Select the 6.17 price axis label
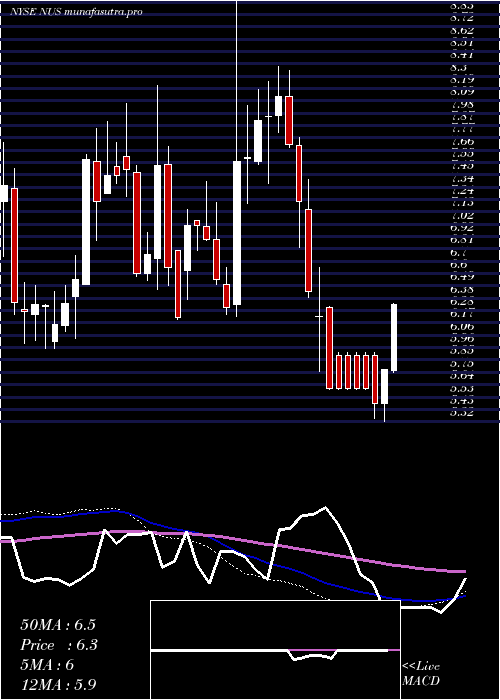 point(462,315)
